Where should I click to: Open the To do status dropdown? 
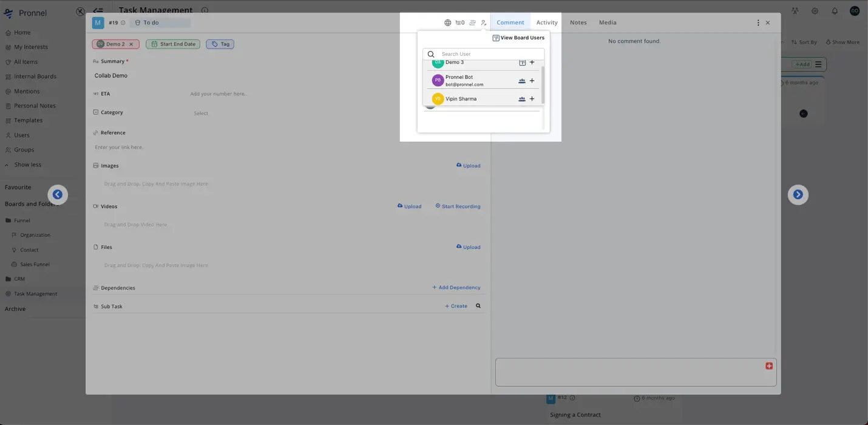pyautogui.click(x=160, y=22)
